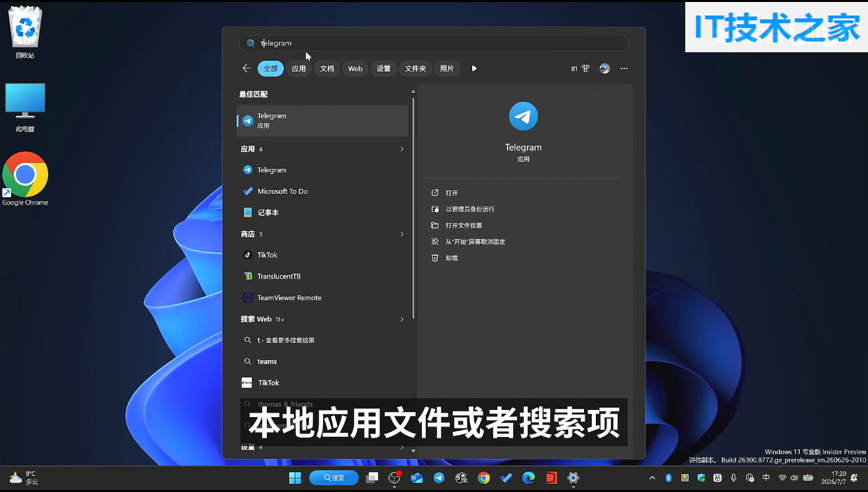Select Telegram under the 应用 group
This screenshot has width=868, height=492.
[x=322, y=170]
